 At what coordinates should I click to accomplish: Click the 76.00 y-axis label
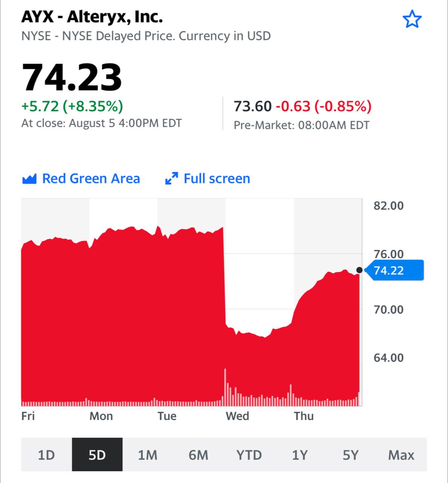tap(388, 254)
